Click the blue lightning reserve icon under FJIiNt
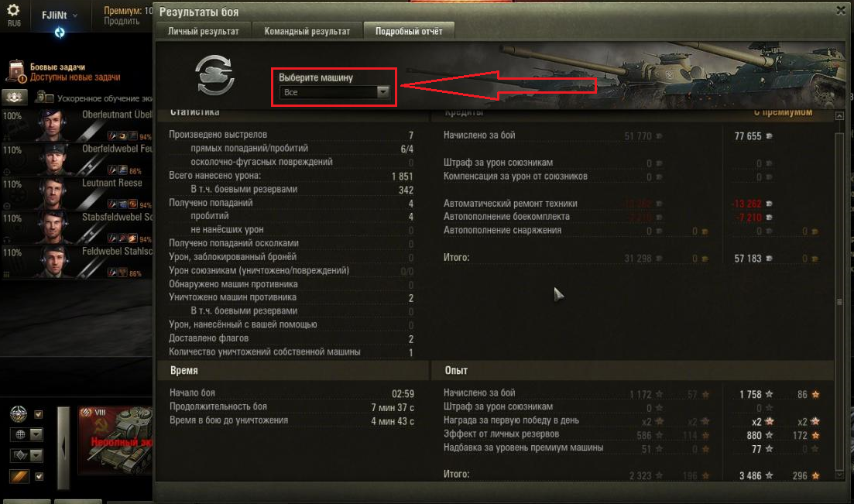This screenshot has width=854, height=504. (60, 33)
